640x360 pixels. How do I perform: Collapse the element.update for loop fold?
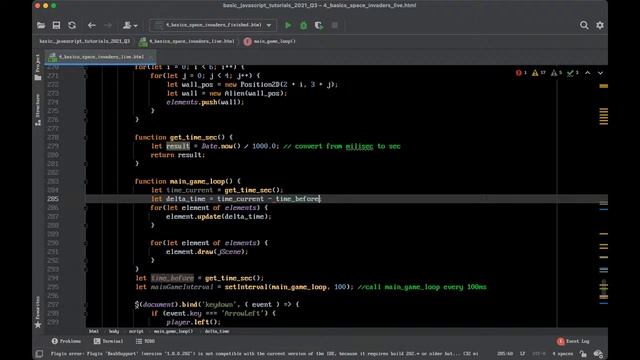(86, 208)
